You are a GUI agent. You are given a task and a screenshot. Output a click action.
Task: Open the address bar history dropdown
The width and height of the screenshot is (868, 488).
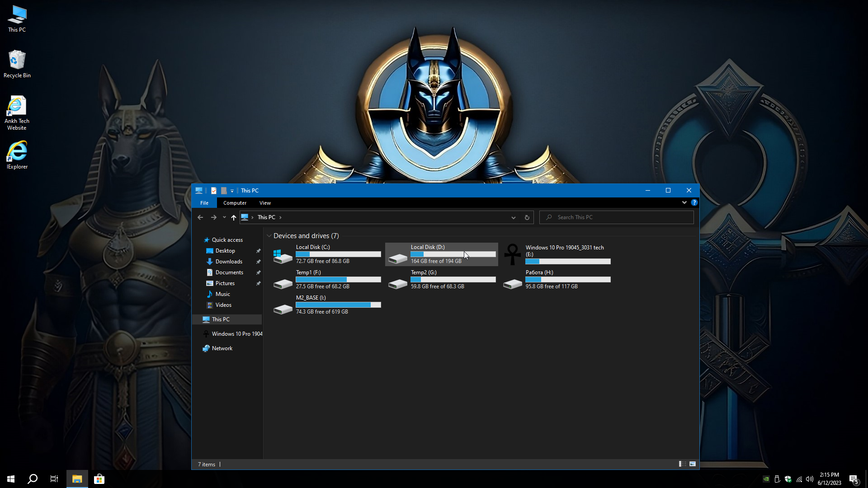click(514, 217)
